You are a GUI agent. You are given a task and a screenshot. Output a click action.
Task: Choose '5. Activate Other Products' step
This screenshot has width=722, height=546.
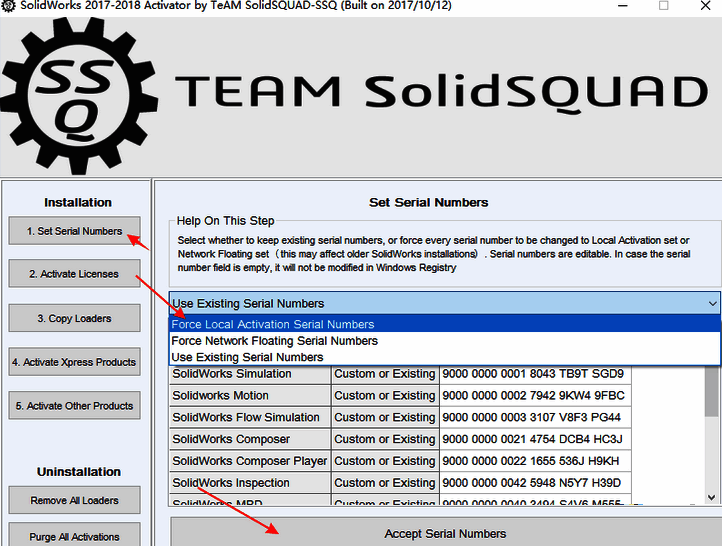pyautogui.click(x=74, y=406)
